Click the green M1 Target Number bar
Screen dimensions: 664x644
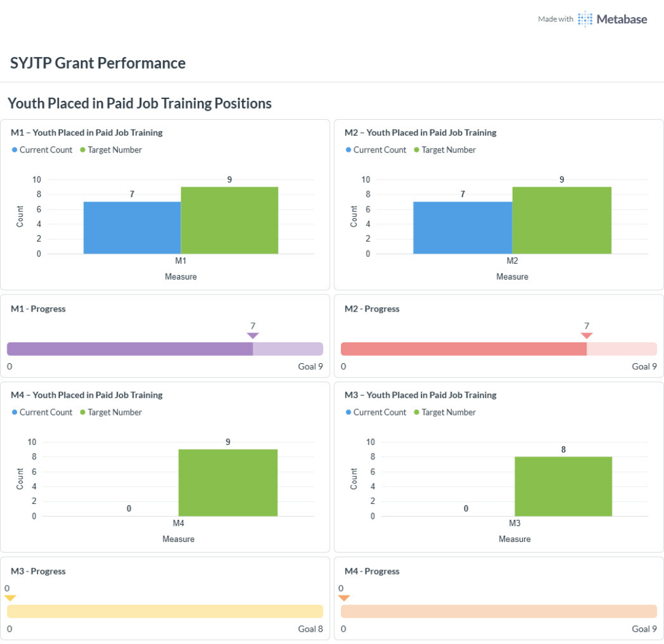230,221
